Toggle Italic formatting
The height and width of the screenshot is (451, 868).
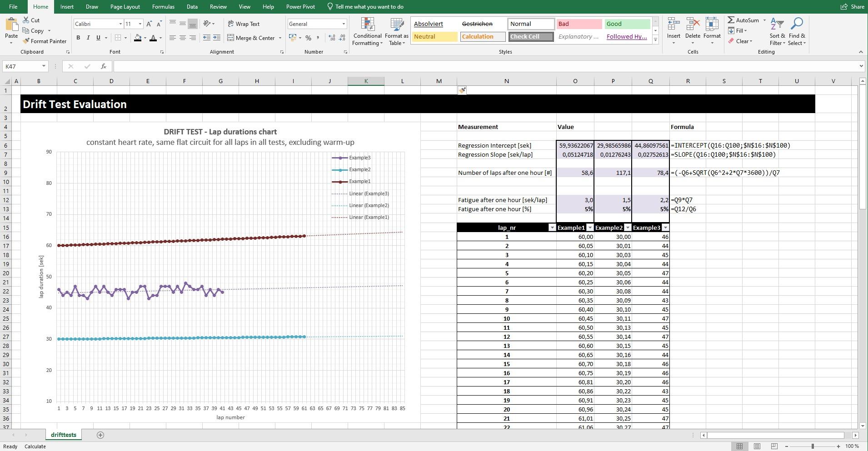(88, 38)
